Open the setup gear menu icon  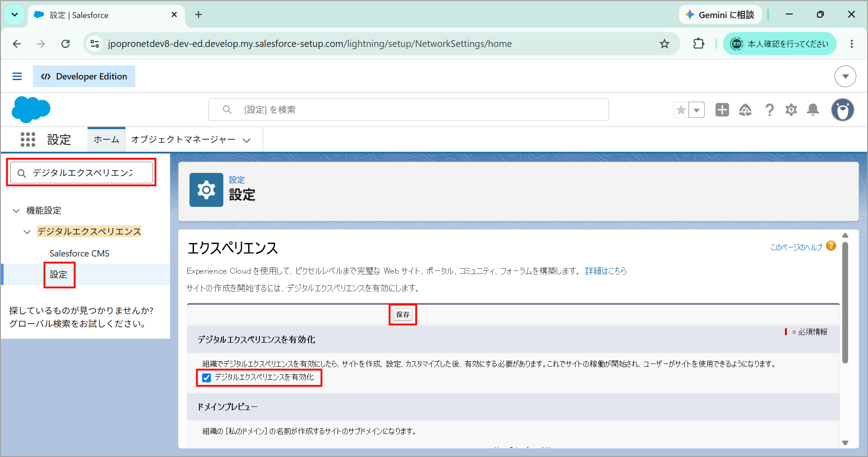coord(791,110)
